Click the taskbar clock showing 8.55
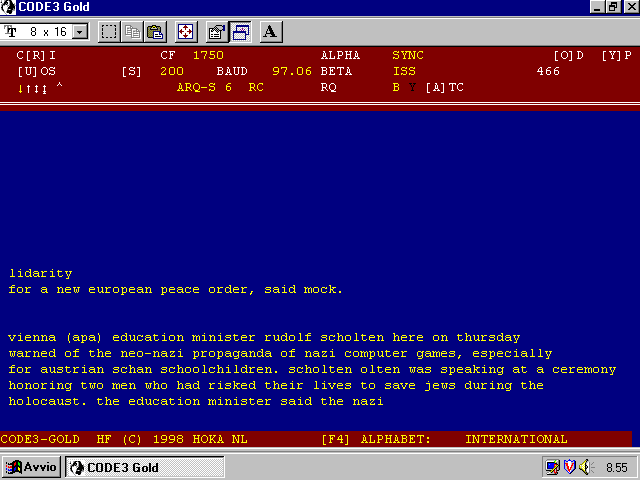640x480 pixels. pyautogui.click(x=616, y=467)
